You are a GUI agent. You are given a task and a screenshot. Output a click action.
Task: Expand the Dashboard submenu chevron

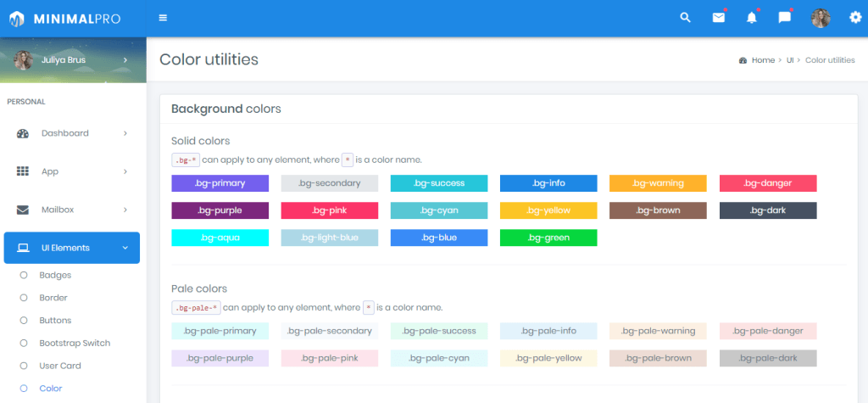(x=125, y=133)
